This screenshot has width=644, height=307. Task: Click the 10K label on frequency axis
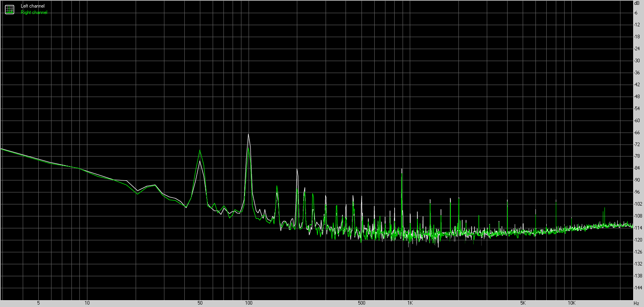click(571, 303)
